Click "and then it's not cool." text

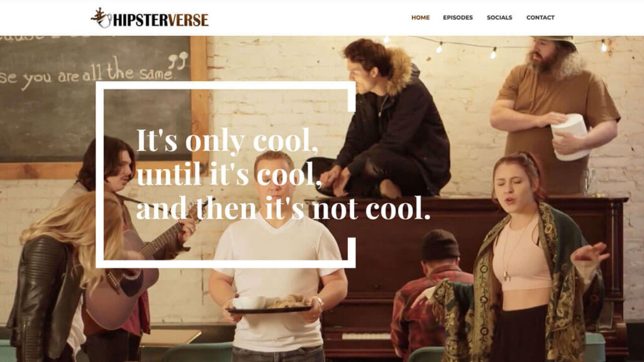[283, 208]
